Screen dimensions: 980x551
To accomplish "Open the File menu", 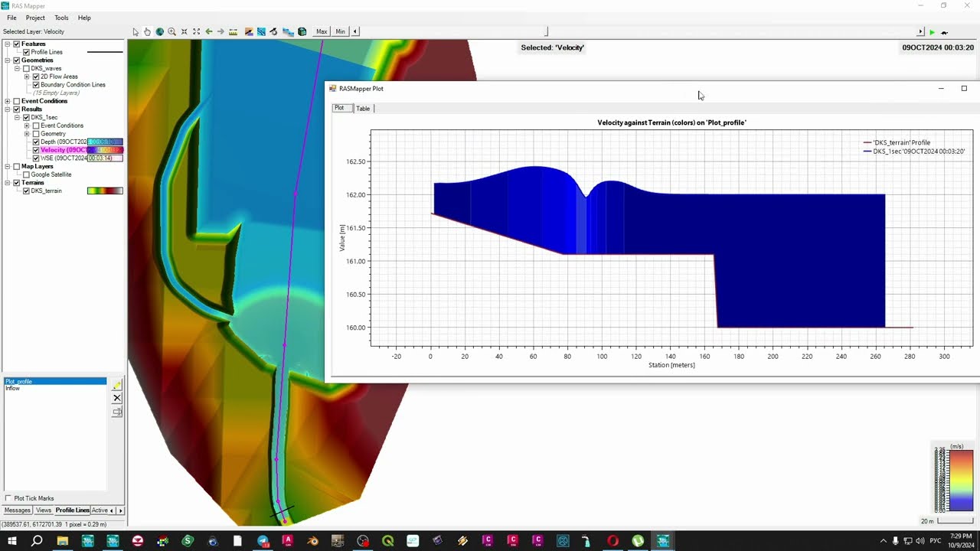I will [11, 18].
